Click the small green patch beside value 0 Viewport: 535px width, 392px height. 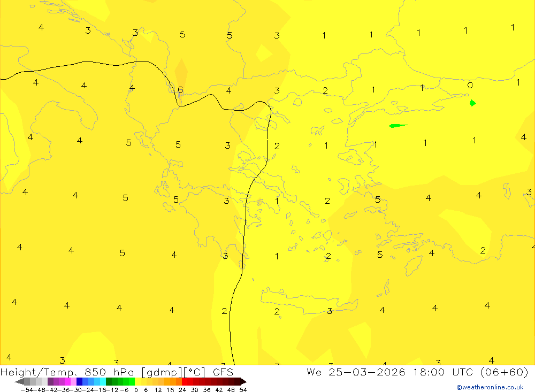pos(472,103)
